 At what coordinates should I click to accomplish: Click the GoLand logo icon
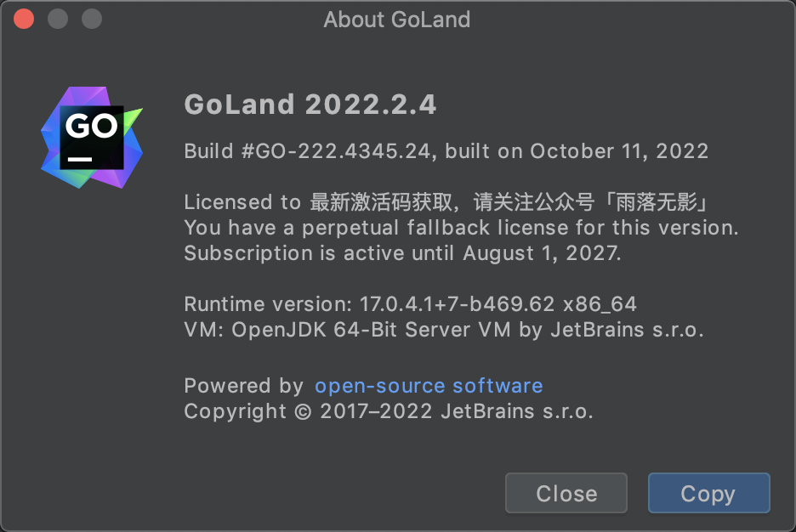92,138
